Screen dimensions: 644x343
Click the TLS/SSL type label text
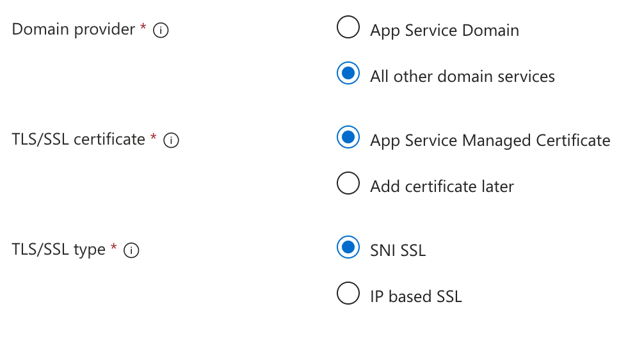[59, 250]
